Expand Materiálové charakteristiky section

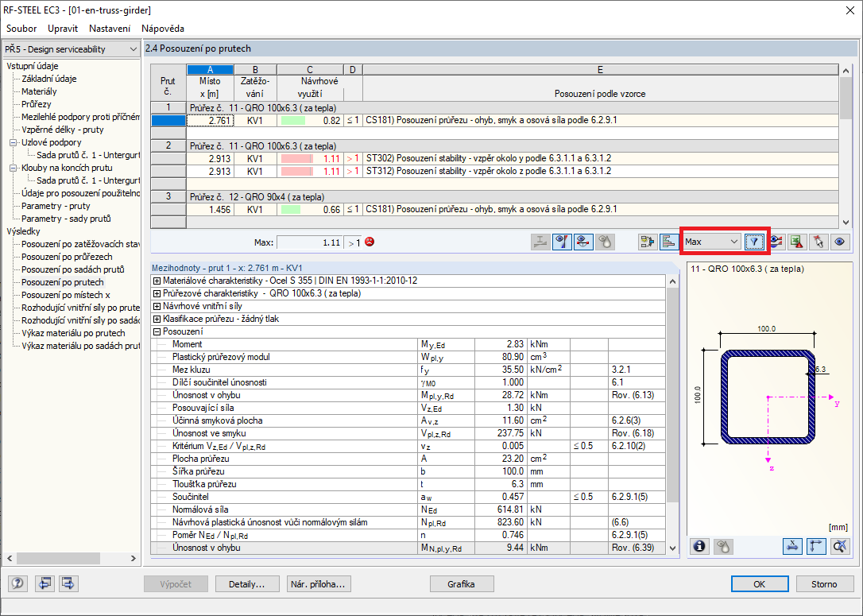157,281
